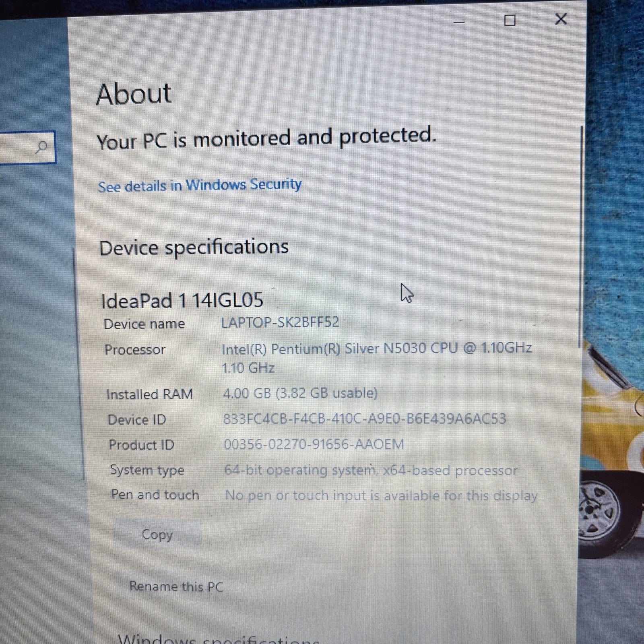Click the About page heading
The image size is (644, 644).
pos(134,94)
